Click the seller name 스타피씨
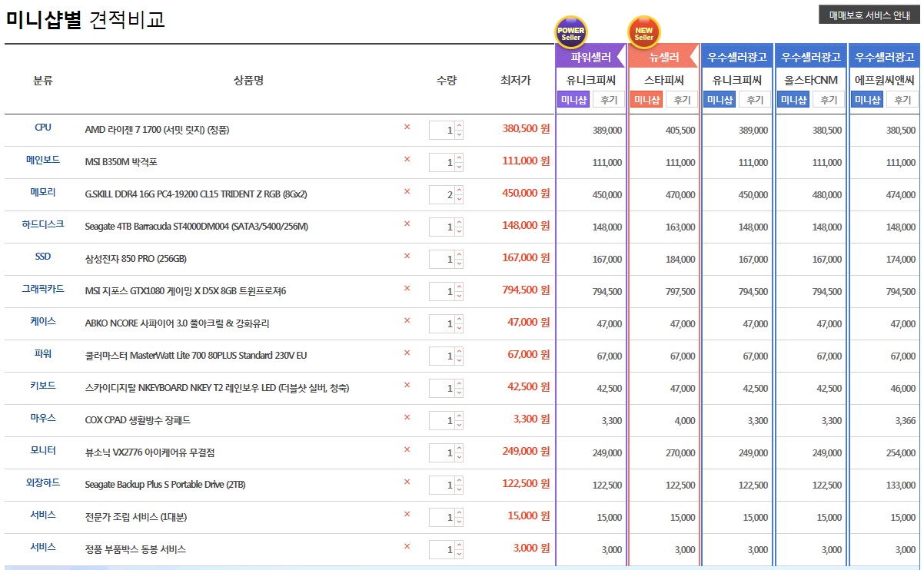The image size is (924, 570). point(663,79)
